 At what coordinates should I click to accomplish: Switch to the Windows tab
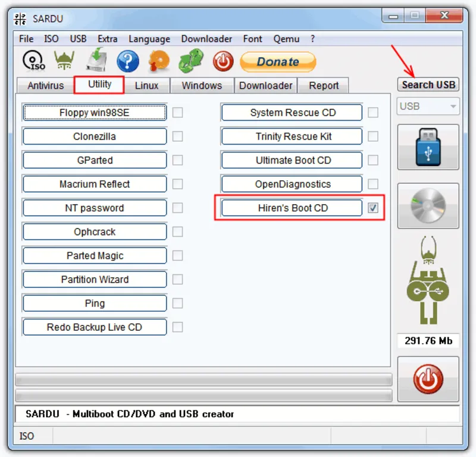pos(202,86)
